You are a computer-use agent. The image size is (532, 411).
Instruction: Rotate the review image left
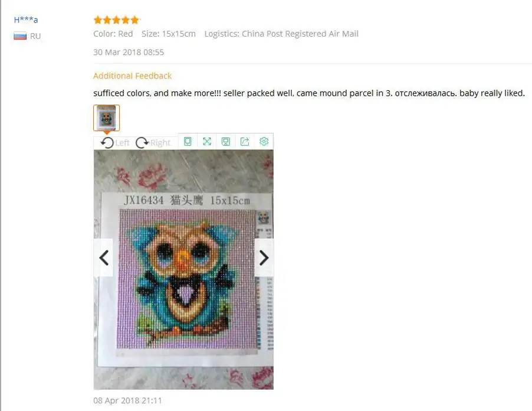click(x=115, y=143)
